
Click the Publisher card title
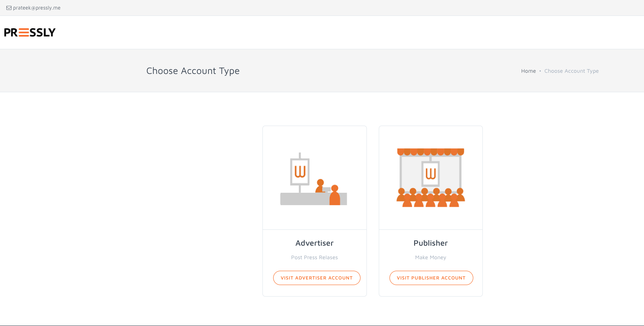pos(430,243)
